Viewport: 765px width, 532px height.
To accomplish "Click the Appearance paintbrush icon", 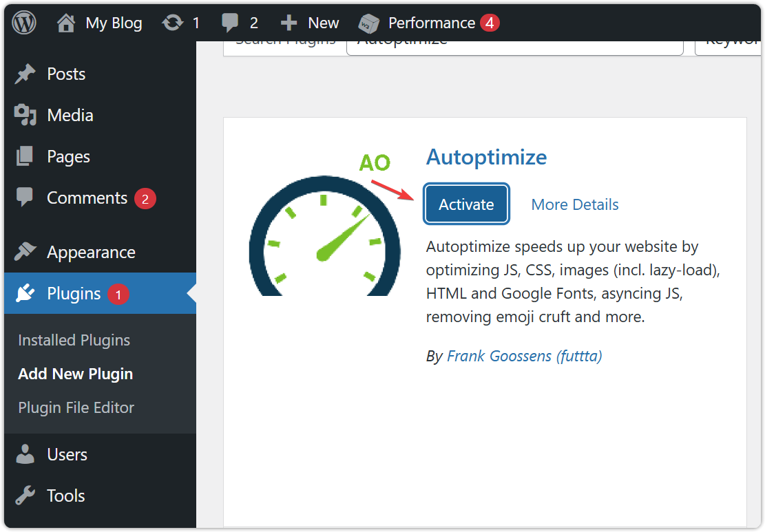I will (25, 251).
